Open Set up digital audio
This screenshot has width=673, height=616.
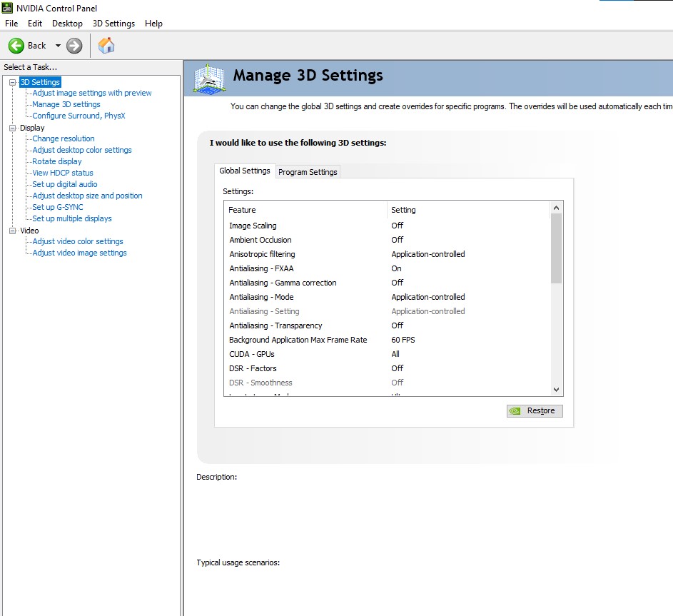65,184
